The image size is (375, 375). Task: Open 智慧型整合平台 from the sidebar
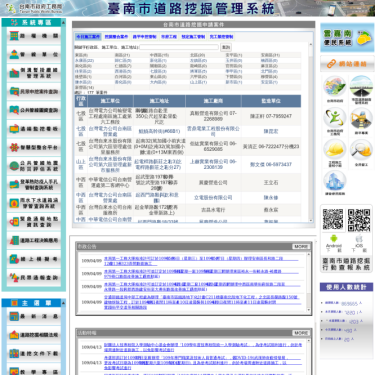(34, 147)
